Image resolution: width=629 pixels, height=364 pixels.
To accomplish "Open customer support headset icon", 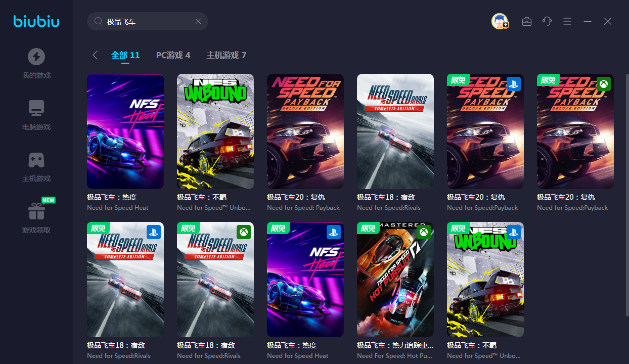I will 547,21.
